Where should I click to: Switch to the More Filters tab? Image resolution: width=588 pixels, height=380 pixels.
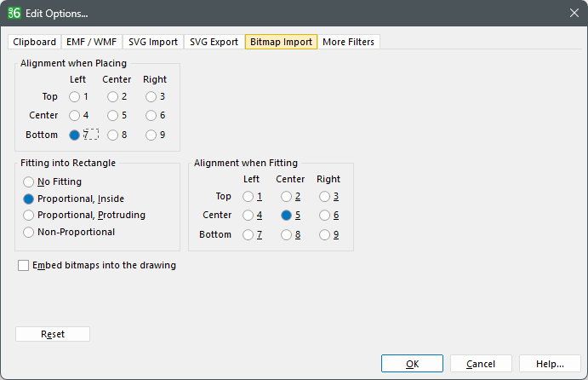[348, 42]
